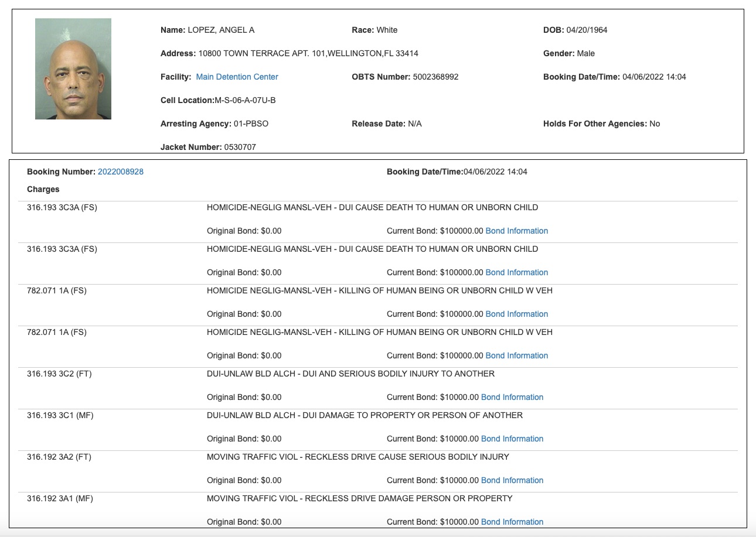Click the second 316.193 3C3A (FS) statute code
Viewport: 756px width, 537px height.
coord(62,249)
